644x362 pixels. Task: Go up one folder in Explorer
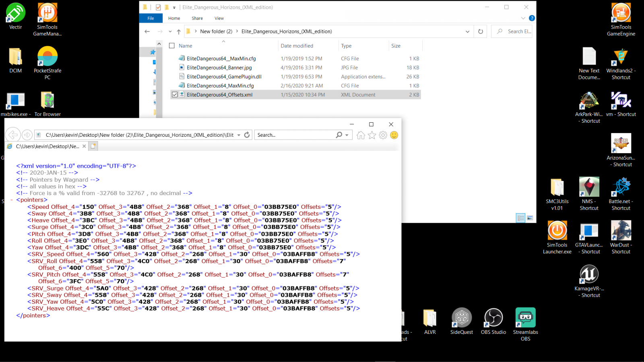pos(179,31)
